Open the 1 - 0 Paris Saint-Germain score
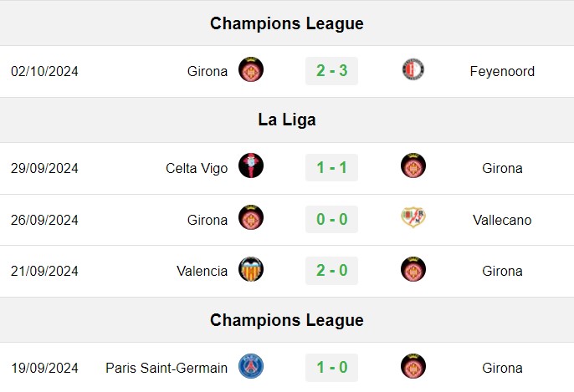This screenshot has width=574, height=392. (331, 368)
